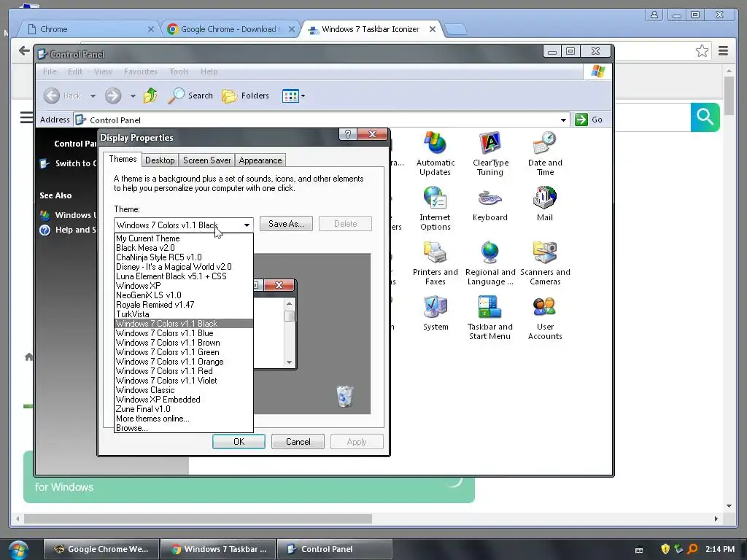This screenshot has width=747, height=560.
Task: Open the Help menu
Action: coord(209,71)
